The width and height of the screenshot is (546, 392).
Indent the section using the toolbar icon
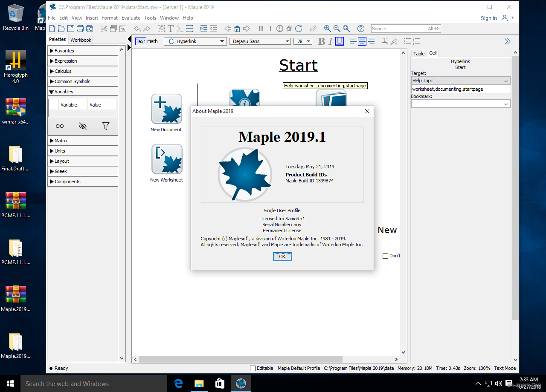204,29
